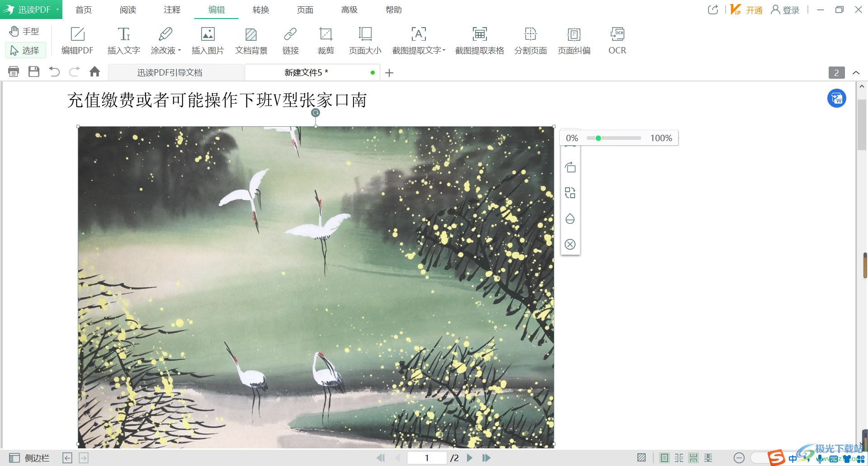Click the 登录 login button
This screenshot has width=868, height=466.
tap(785, 10)
